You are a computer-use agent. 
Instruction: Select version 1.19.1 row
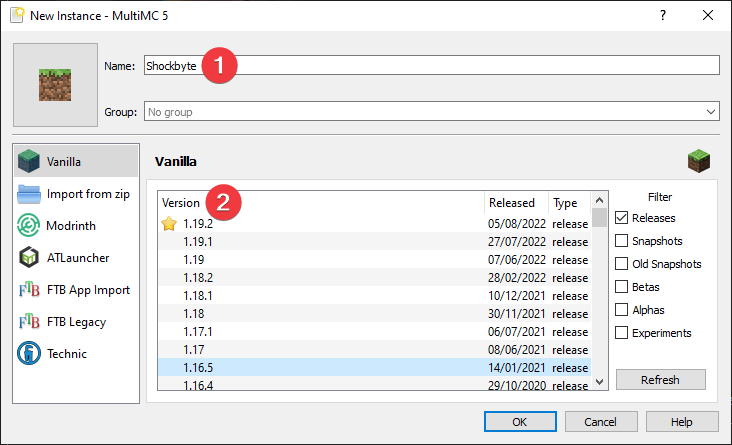[374, 241]
